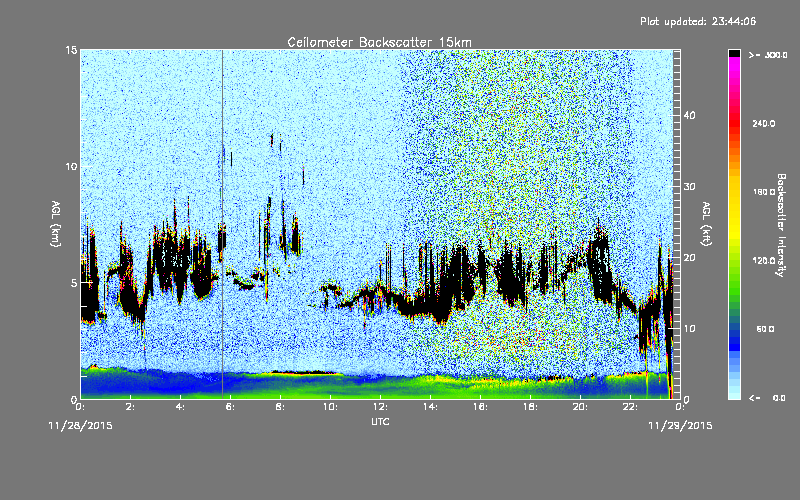Select the "4:" hour tick label

(180, 407)
